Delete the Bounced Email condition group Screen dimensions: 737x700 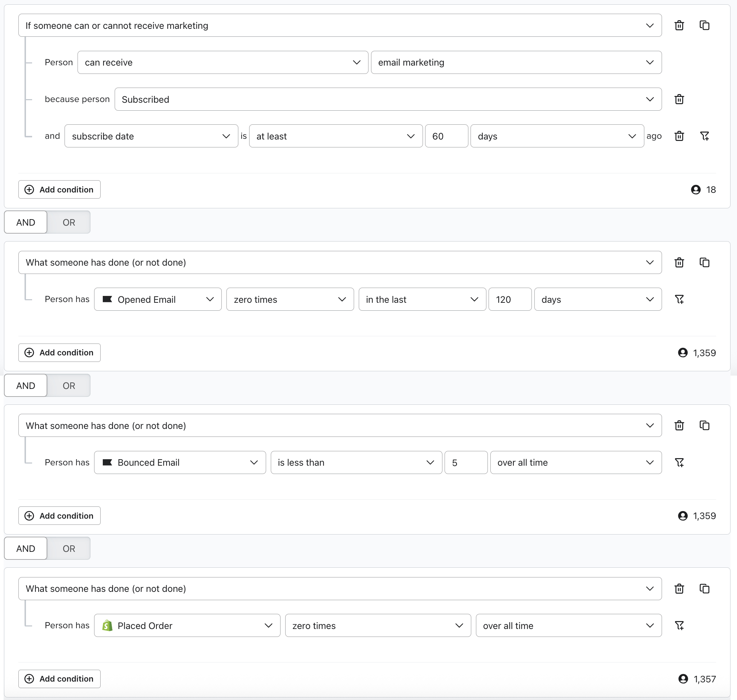click(679, 425)
